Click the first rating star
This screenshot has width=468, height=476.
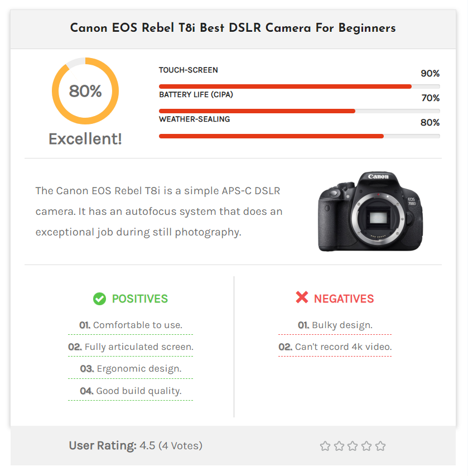[325, 446]
